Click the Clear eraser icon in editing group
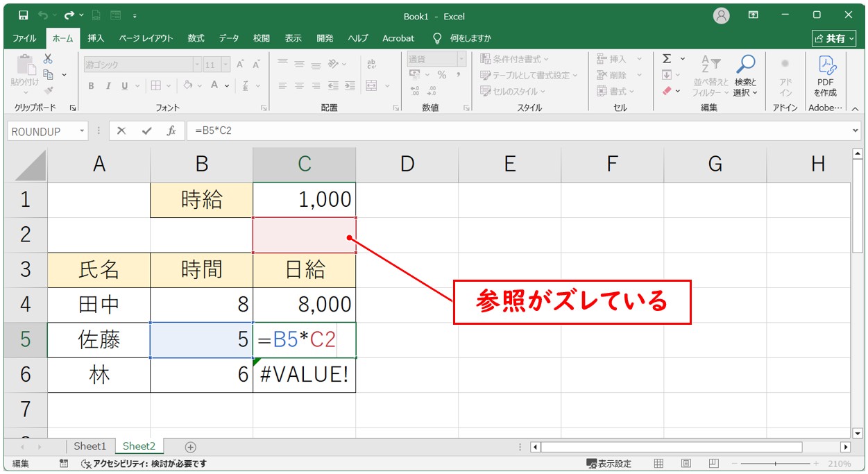868x474 pixels. tap(667, 91)
